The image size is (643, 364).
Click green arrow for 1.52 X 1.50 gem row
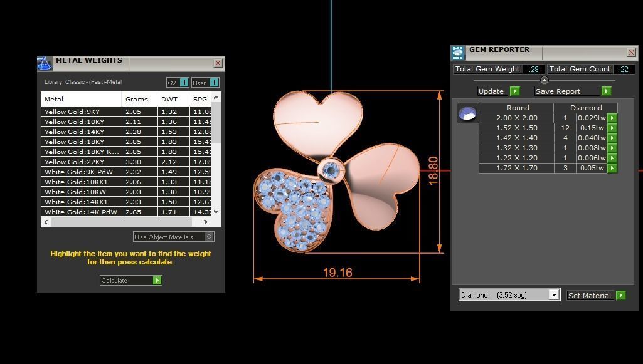pyautogui.click(x=612, y=128)
